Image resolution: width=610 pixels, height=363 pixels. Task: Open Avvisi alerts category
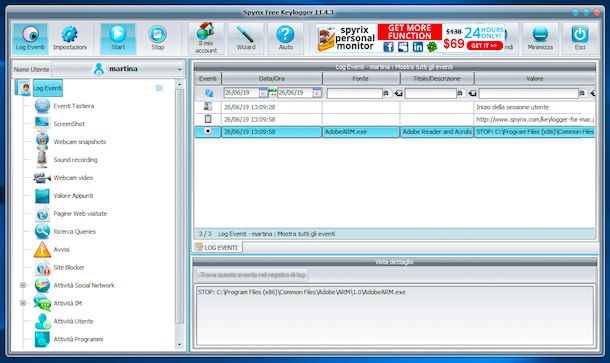61,249
